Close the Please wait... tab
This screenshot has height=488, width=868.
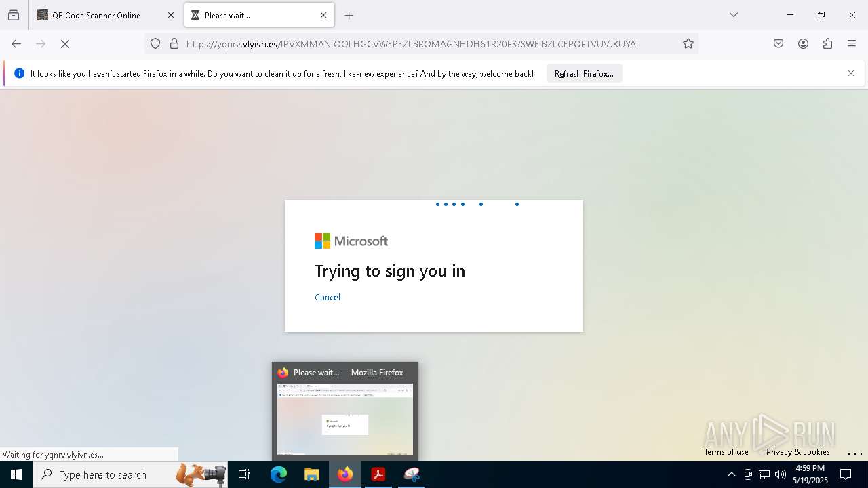point(323,15)
